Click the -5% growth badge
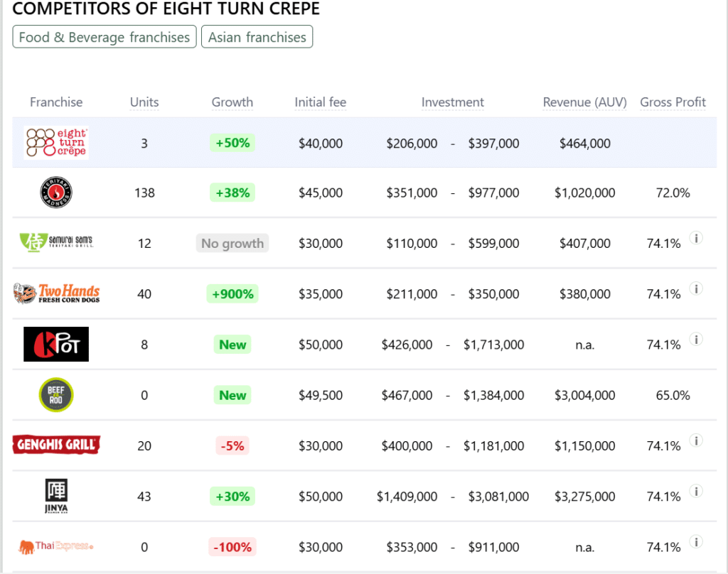 click(x=232, y=445)
